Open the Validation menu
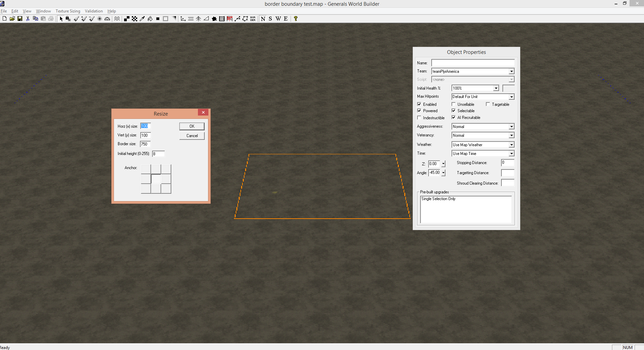 pyautogui.click(x=94, y=11)
